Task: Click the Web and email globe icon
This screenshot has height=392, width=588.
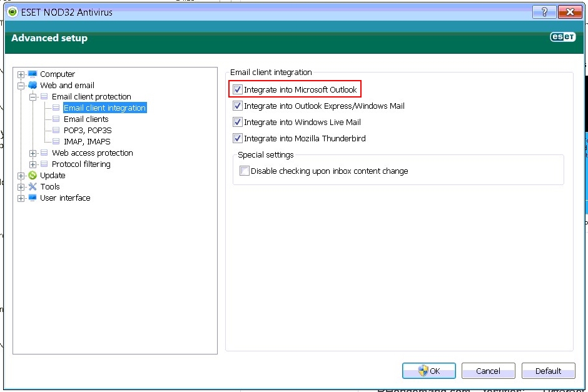Action: 33,85
